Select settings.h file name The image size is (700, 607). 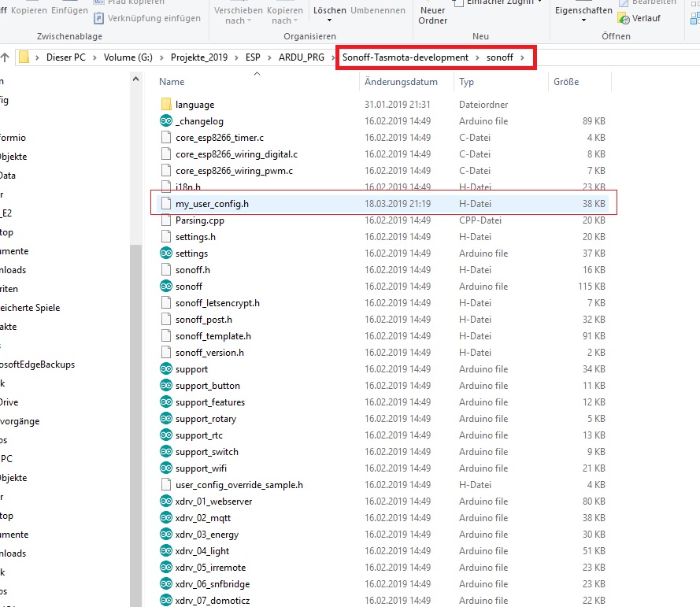pos(195,236)
